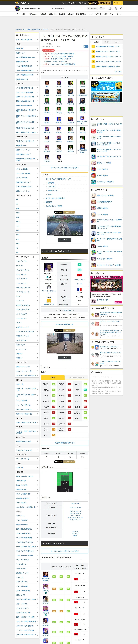
Task: Click mute speaker icon on first ad video
Action: 49,233
